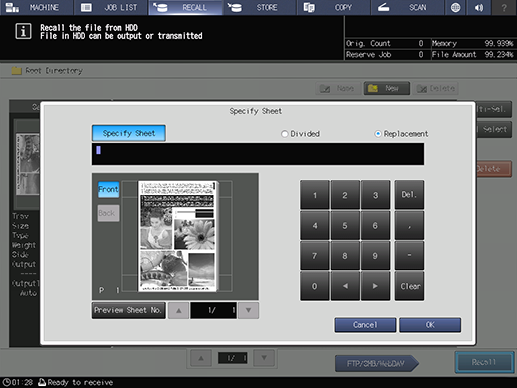
Task: Open the JOB LIST tab
Action: pos(110,7)
